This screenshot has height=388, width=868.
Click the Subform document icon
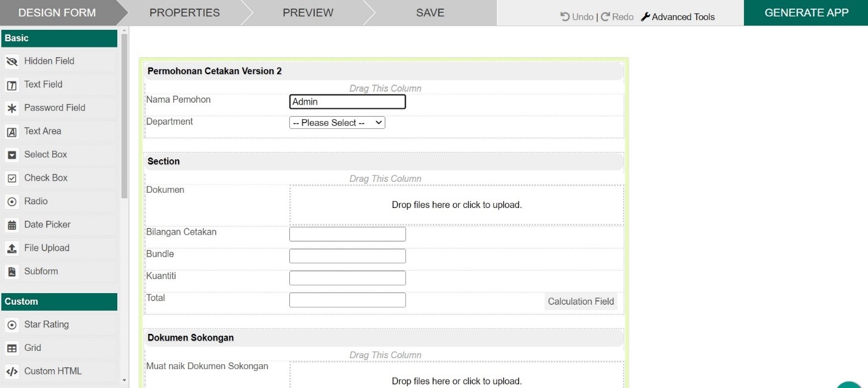[x=12, y=272]
